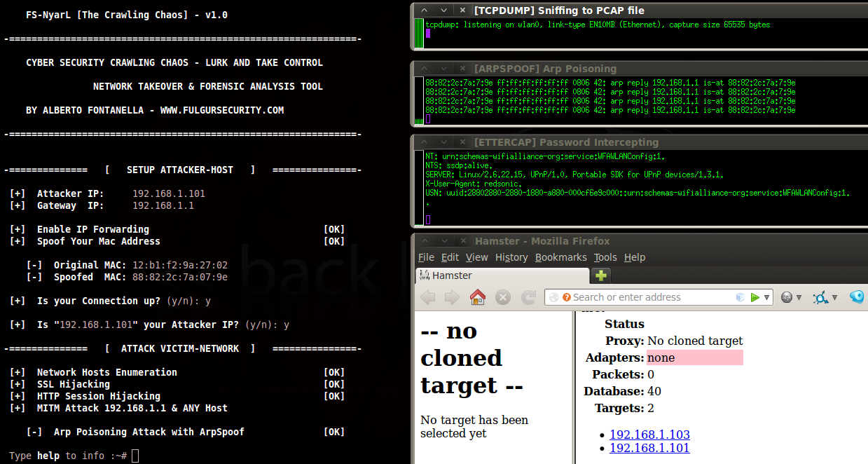Open the History menu in Firefox
Screen dimensions: 868x464
[511, 257]
